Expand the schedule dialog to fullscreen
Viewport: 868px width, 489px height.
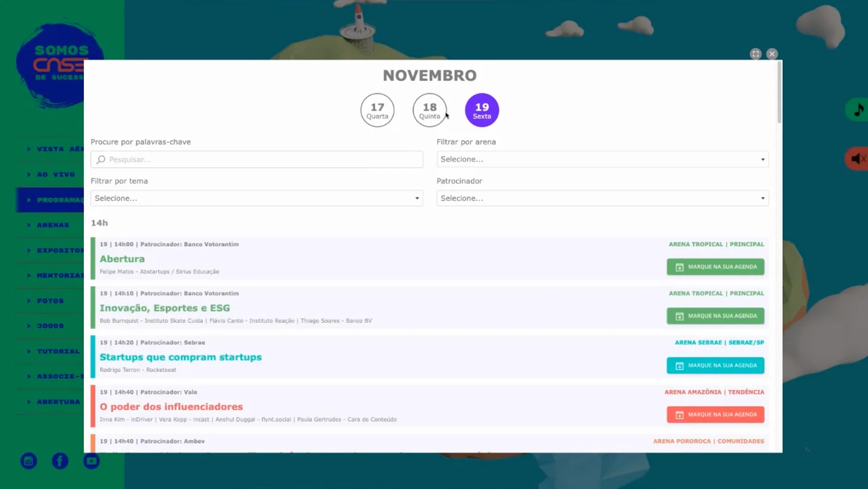pos(755,54)
